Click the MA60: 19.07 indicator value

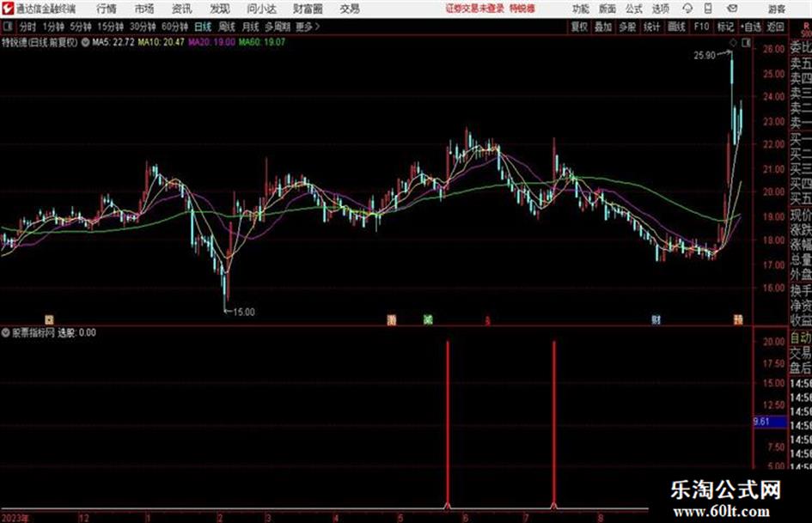coord(261,42)
